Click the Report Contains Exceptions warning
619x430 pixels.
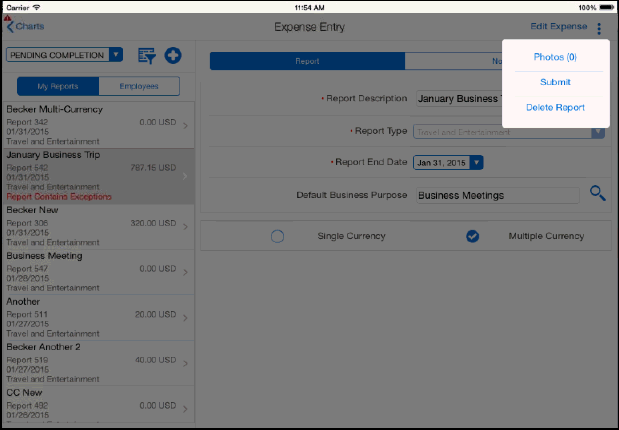59,197
